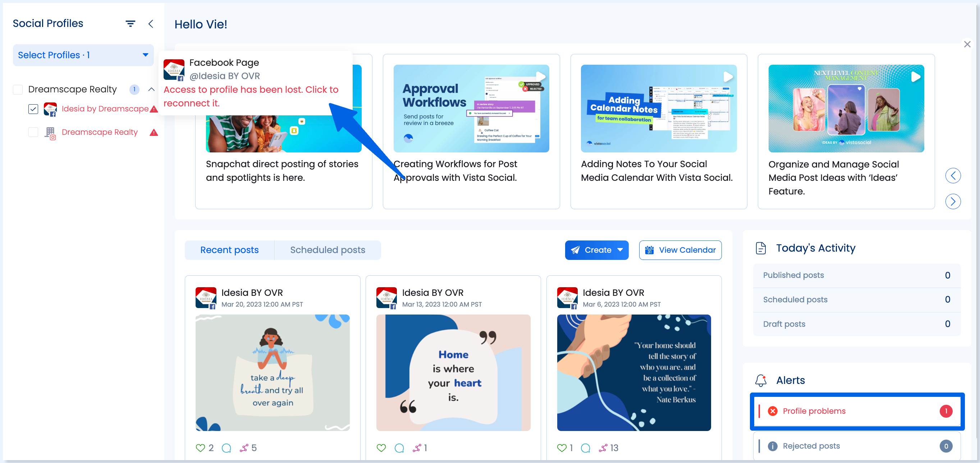The image size is (980, 463).
Task: Click the Idesia BY OVR avatar on Mar 13 post
Action: 386,298
